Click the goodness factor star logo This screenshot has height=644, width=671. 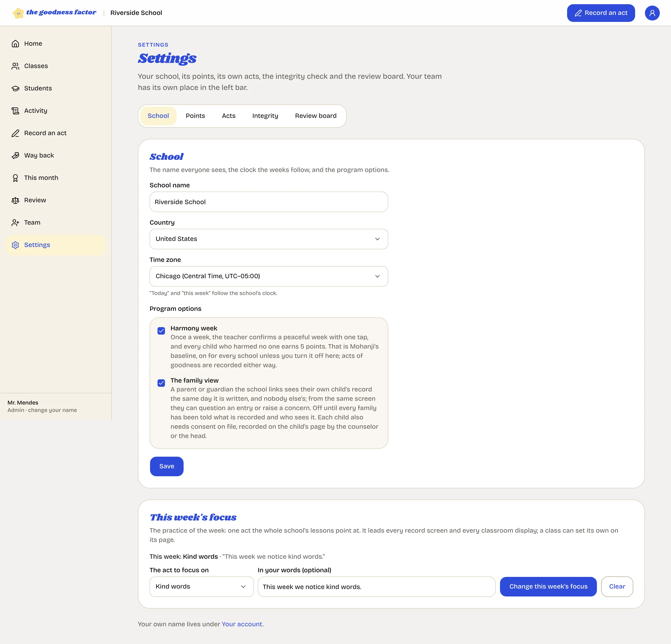point(18,13)
